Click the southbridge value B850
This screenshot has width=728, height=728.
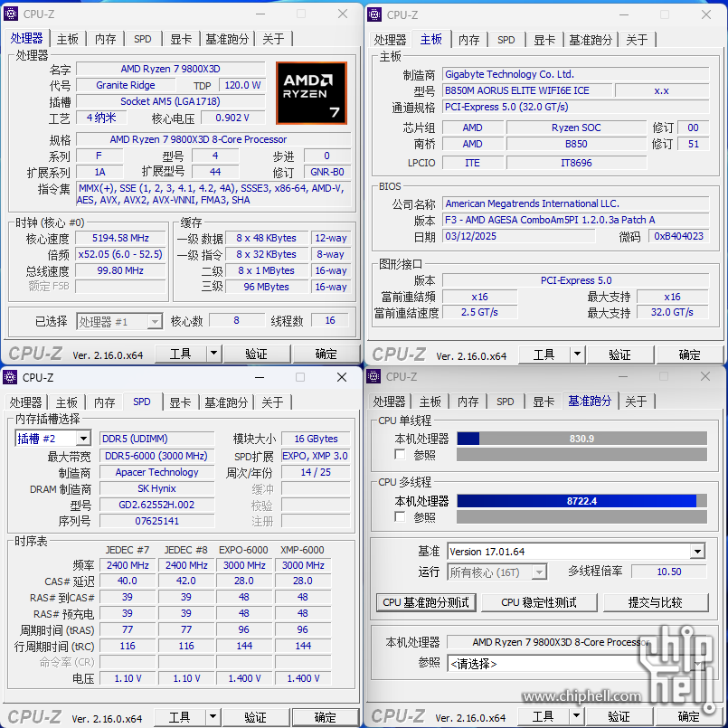click(x=576, y=144)
